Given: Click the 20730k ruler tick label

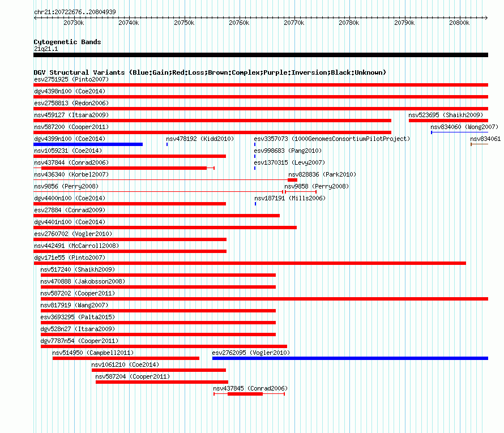Looking at the screenshot, I should pos(74,23).
